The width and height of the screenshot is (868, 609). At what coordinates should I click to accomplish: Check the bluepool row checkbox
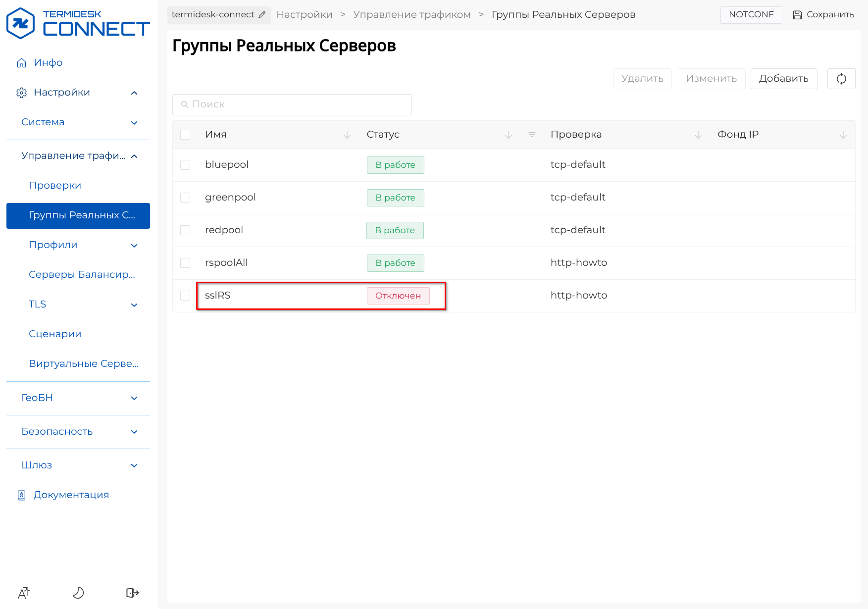(x=185, y=165)
